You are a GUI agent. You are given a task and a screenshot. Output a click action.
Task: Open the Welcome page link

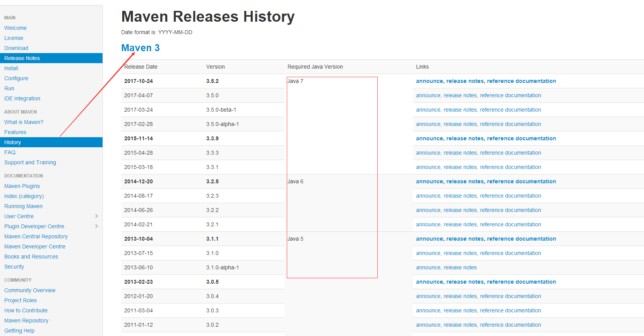[x=15, y=28]
